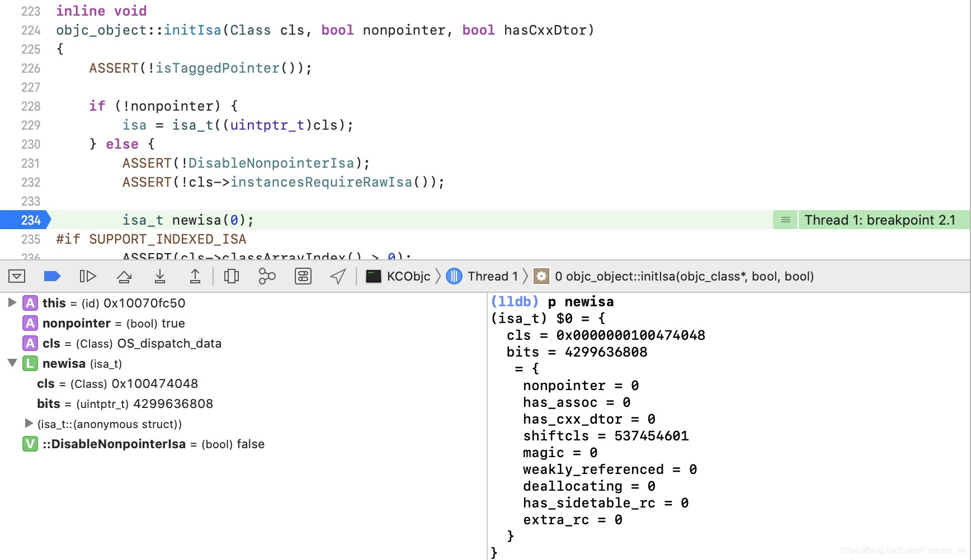The image size is (971, 560).
Task: Click the 'bits = 4299636808' console line
Action: 577,352
